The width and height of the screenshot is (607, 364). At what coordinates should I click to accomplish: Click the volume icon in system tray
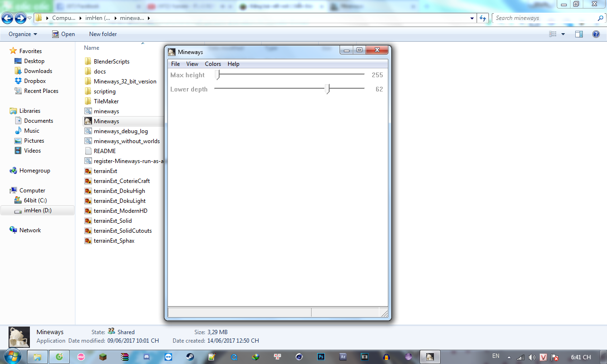(x=532, y=357)
